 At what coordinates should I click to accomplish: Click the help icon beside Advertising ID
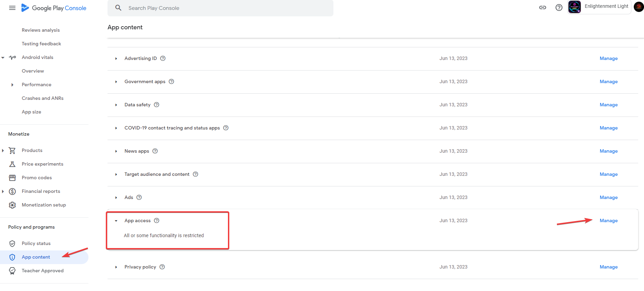pyautogui.click(x=163, y=58)
